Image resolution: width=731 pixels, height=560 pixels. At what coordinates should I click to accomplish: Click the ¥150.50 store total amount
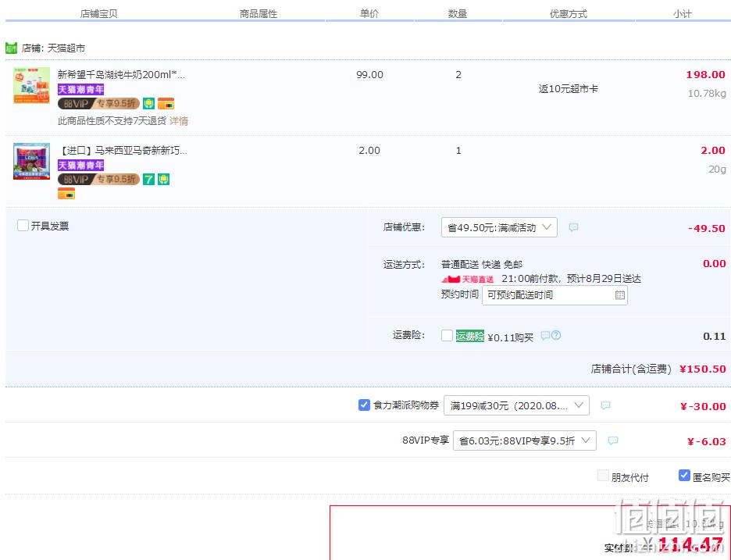[x=703, y=369]
